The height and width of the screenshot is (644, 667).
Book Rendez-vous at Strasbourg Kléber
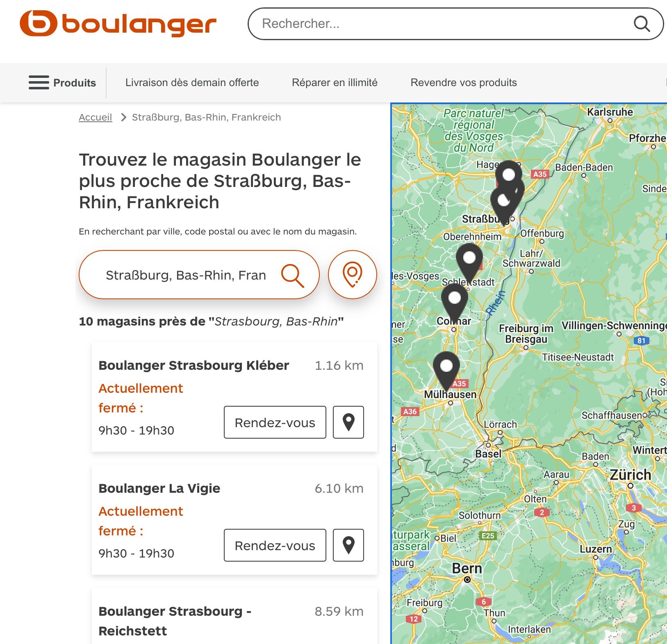[x=275, y=422]
